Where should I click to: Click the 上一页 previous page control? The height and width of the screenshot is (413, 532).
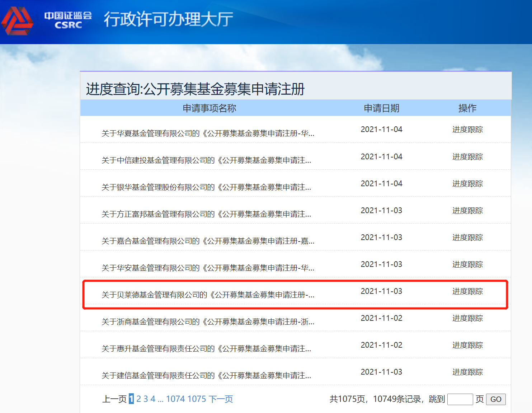(114, 399)
